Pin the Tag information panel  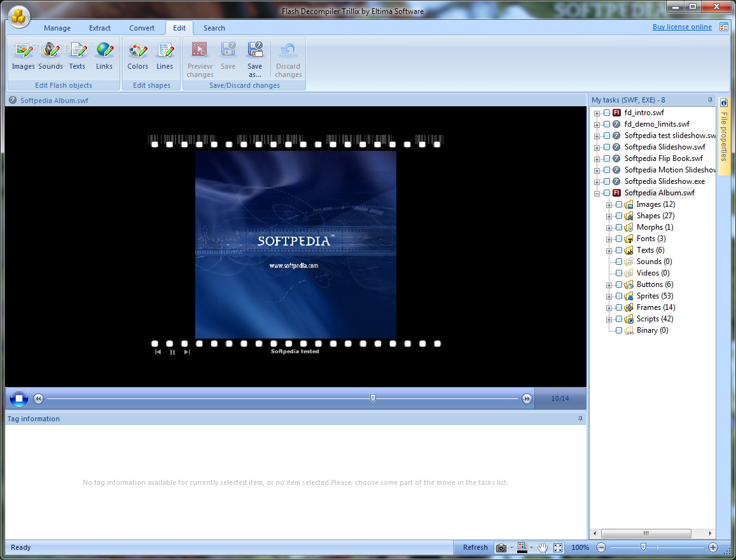pos(580,419)
